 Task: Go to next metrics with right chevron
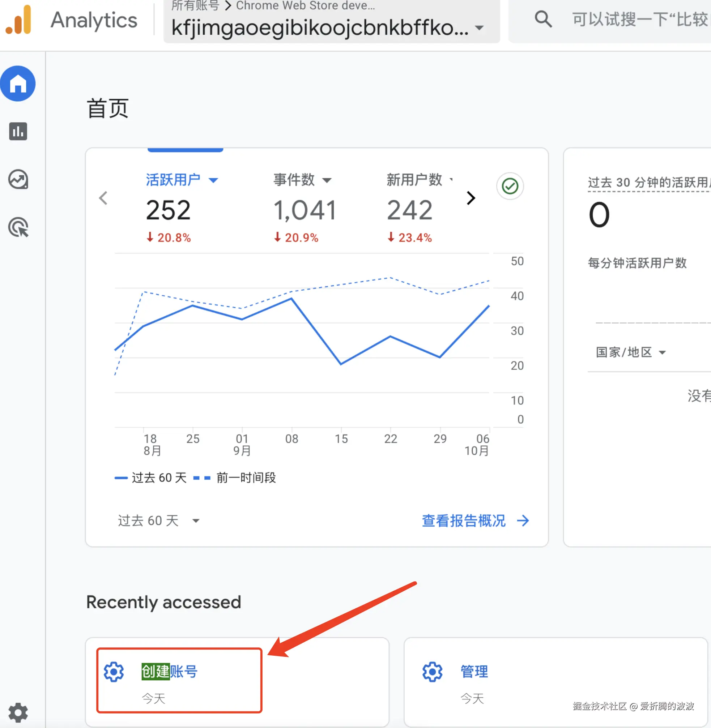pyautogui.click(x=471, y=198)
